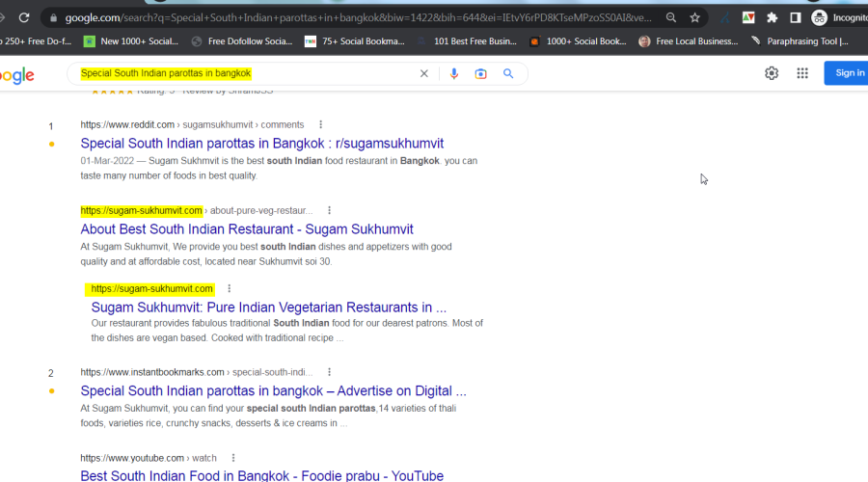The height and width of the screenshot is (482, 868).
Task: Open the 'Paraphrasing Tool' bookmark
Action: coord(800,41)
